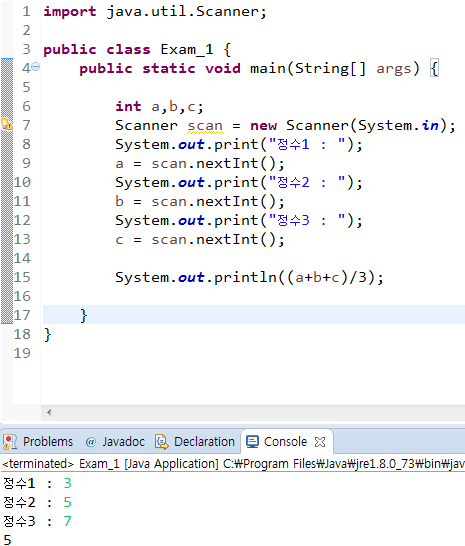Click line number 15 in the gutter

coord(22,277)
